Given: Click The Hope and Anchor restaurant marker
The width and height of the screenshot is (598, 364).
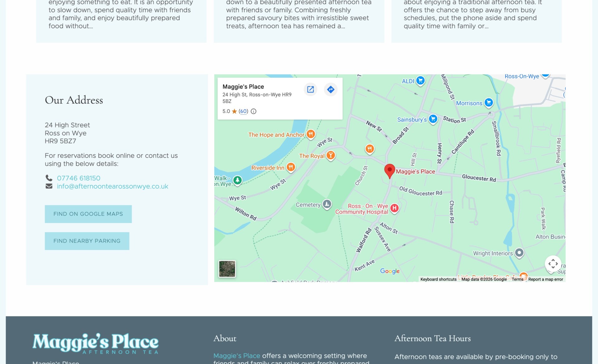Looking at the screenshot, I should coord(311,134).
